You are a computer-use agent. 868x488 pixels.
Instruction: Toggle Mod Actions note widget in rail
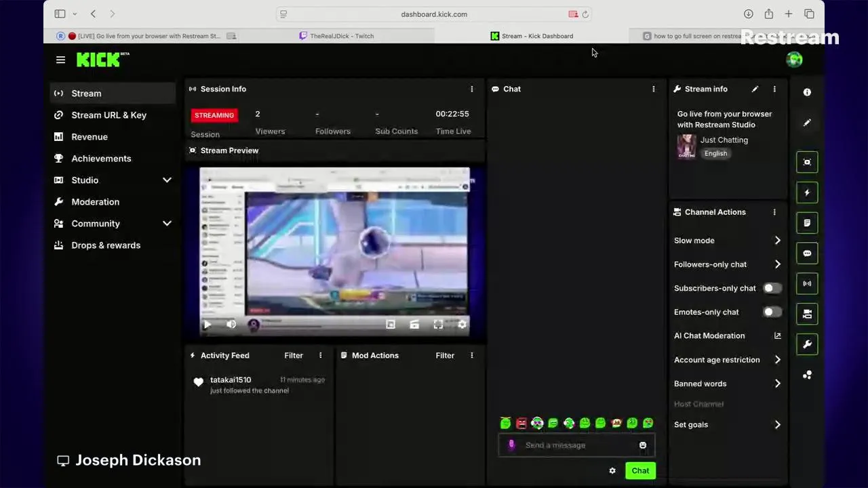[807, 223]
